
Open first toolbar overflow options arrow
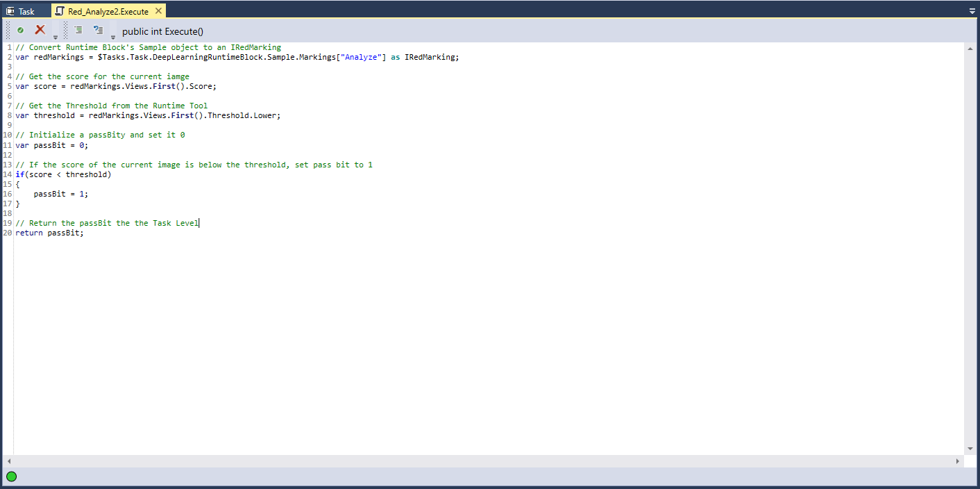click(56, 37)
